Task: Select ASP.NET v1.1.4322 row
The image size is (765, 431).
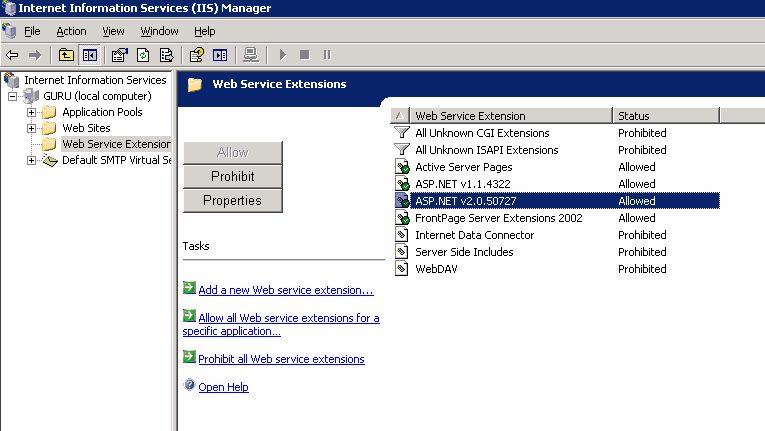Action: point(556,184)
